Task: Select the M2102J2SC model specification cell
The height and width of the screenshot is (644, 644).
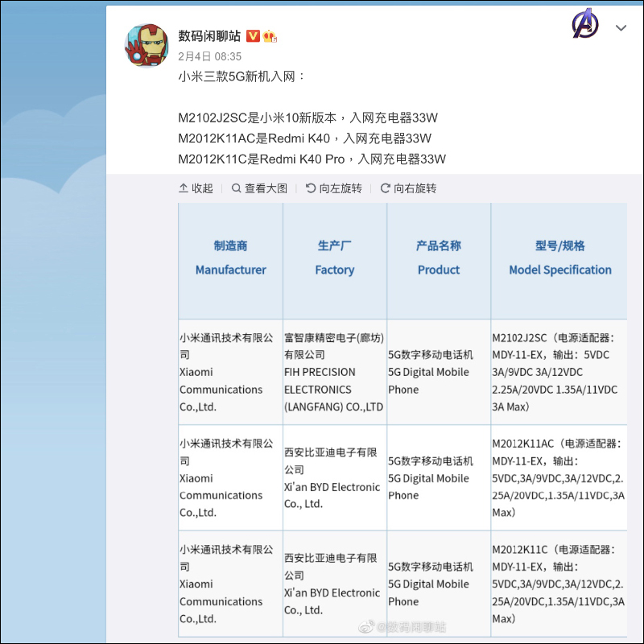Action: point(559,372)
